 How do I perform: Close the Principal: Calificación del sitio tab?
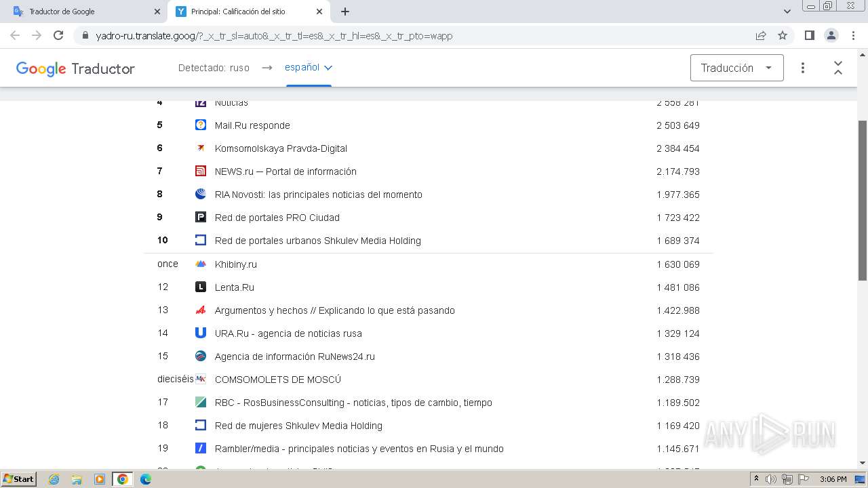click(x=319, y=12)
